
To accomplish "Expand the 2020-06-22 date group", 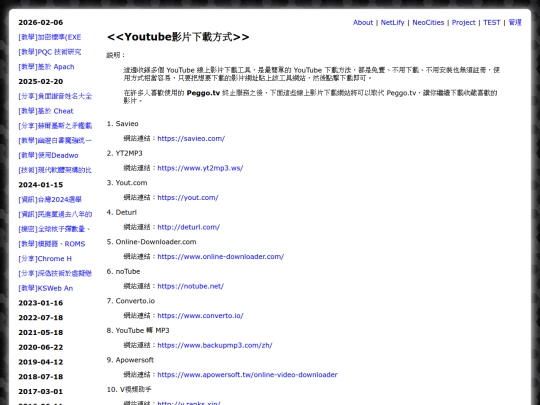I will coord(41,347).
